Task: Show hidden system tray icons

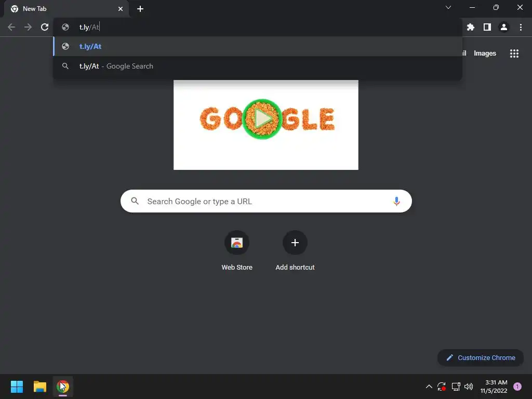Action: (x=429, y=387)
